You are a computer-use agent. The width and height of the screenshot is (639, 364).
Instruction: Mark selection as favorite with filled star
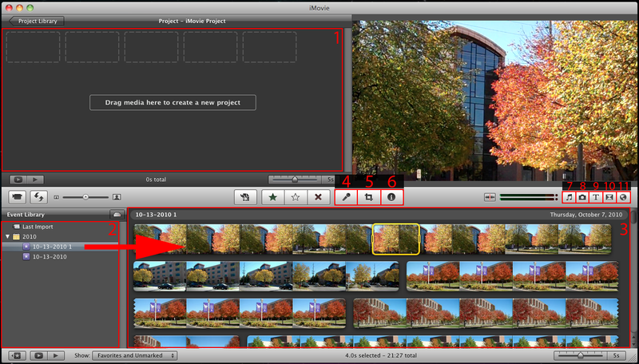click(x=273, y=196)
